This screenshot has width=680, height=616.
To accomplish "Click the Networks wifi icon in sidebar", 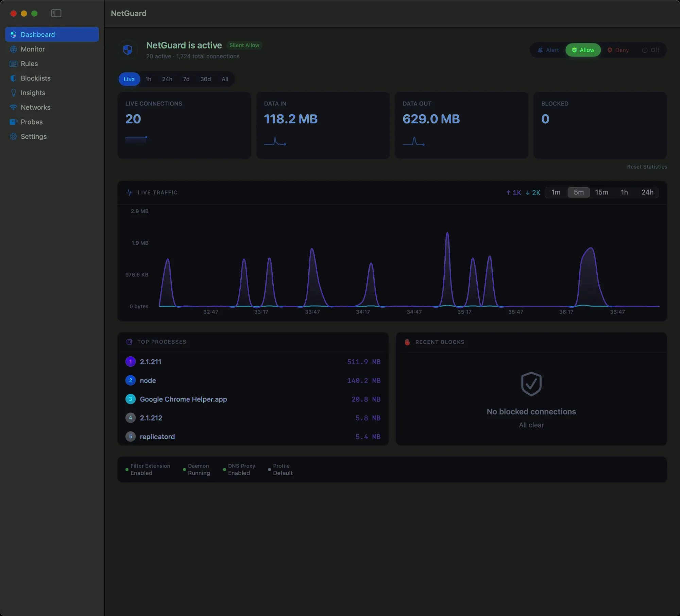I will [14, 107].
